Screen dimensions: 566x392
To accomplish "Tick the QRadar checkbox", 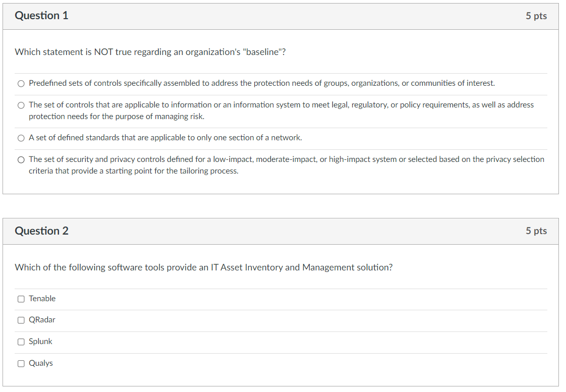I will click(x=21, y=320).
